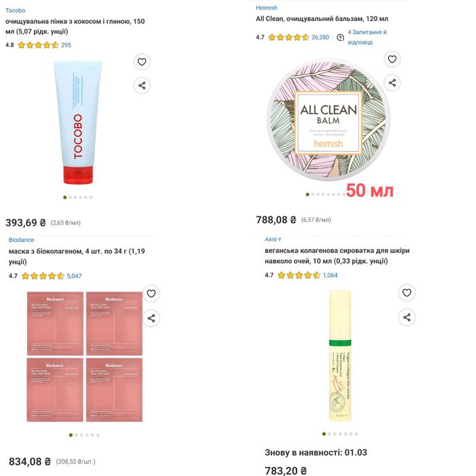View 295 reviews for Tocobo foam
The width and height of the screenshot is (476, 476).
click(x=66, y=46)
